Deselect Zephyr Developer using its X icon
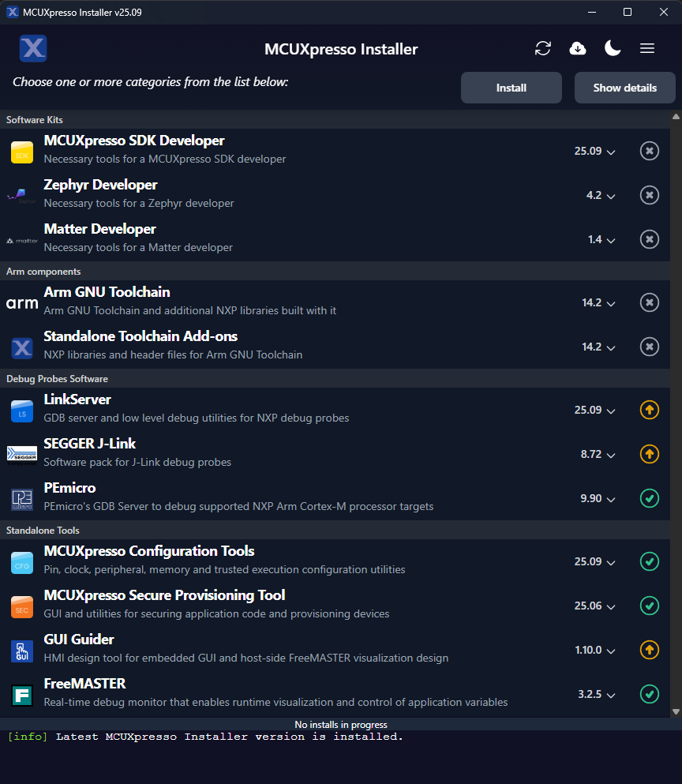Viewport: 682px width, 784px height. (649, 195)
